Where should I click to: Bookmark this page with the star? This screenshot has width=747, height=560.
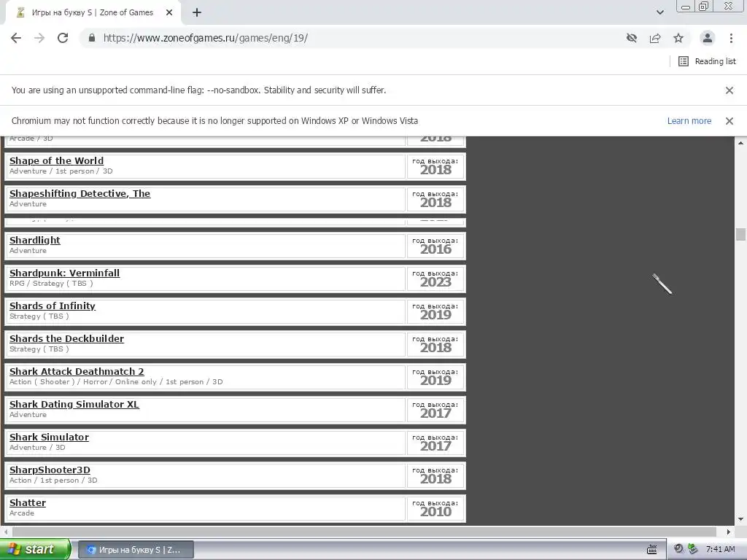click(x=678, y=38)
